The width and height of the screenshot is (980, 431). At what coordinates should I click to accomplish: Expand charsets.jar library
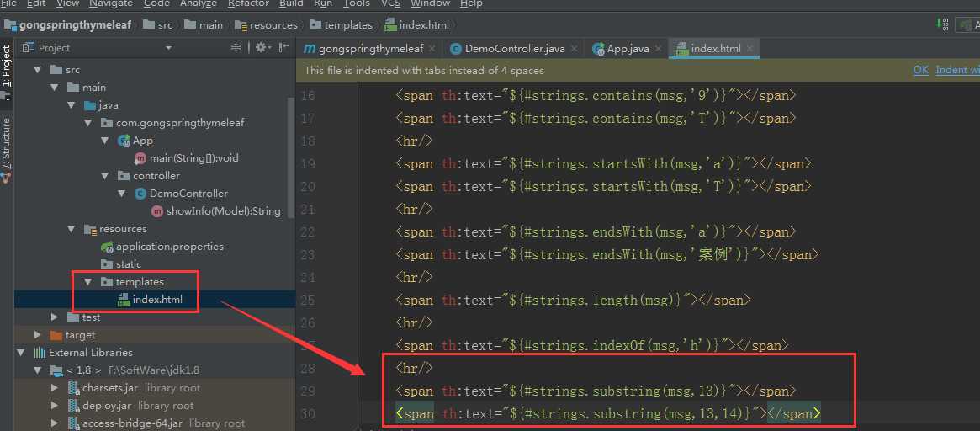(55, 388)
